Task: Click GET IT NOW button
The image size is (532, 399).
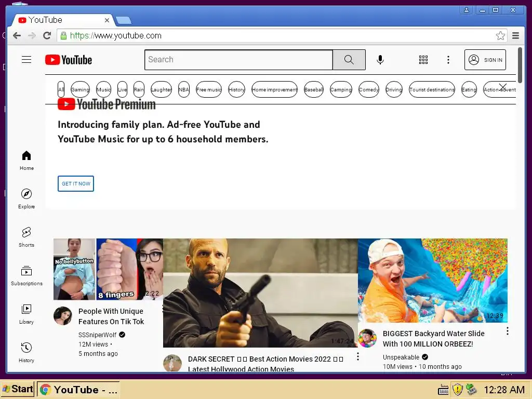Action: point(76,183)
